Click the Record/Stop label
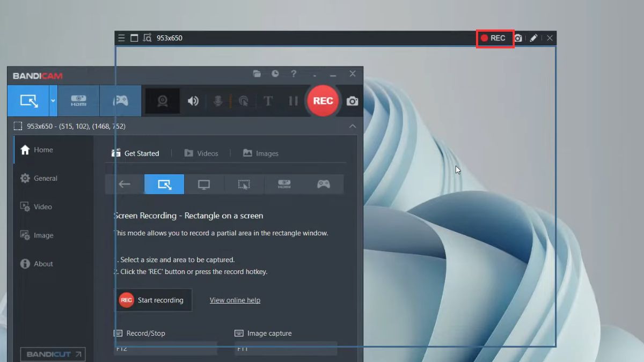Screen dimensions: 644x362 (x=145, y=333)
